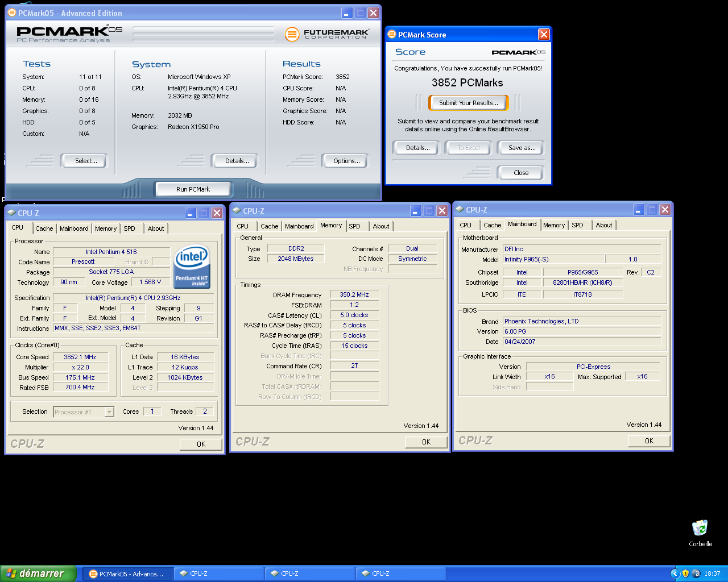The height and width of the screenshot is (582, 728).
Task: Click the Level 2 1024 KBytes cache value
Action: pyautogui.click(x=185, y=377)
